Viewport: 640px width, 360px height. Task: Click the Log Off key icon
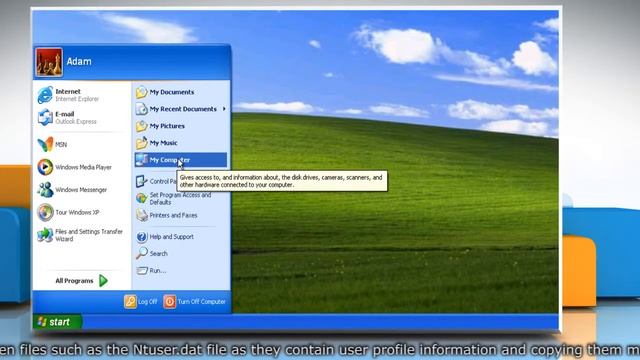click(x=130, y=302)
